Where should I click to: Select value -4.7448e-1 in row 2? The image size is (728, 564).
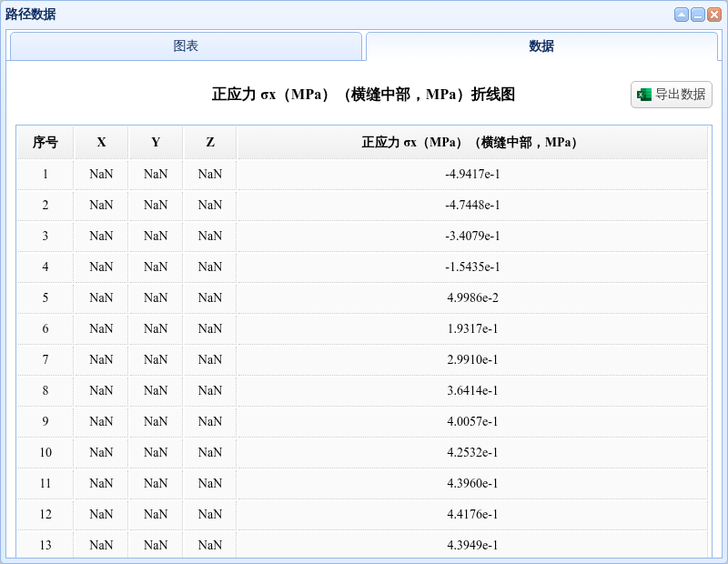pyautogui.click(x=472, y=206)
